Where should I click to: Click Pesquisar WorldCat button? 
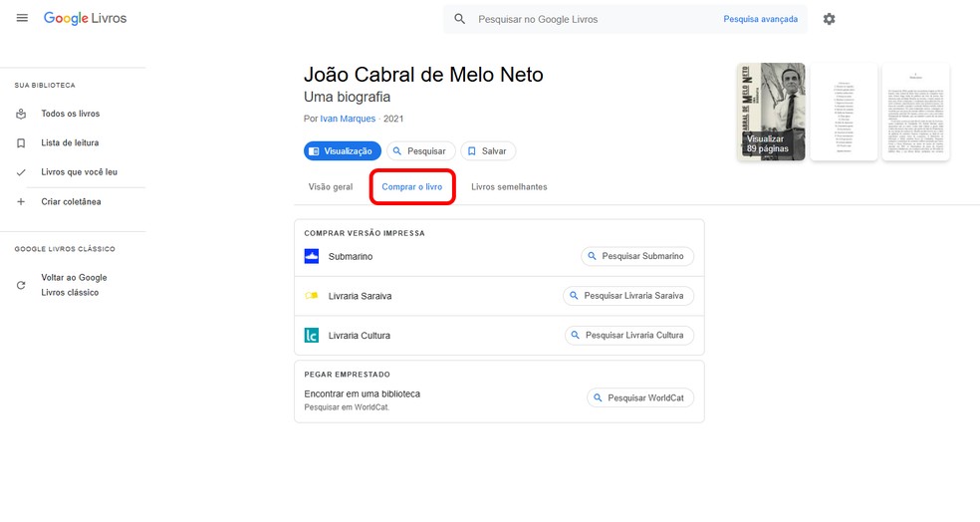[640, 397]
